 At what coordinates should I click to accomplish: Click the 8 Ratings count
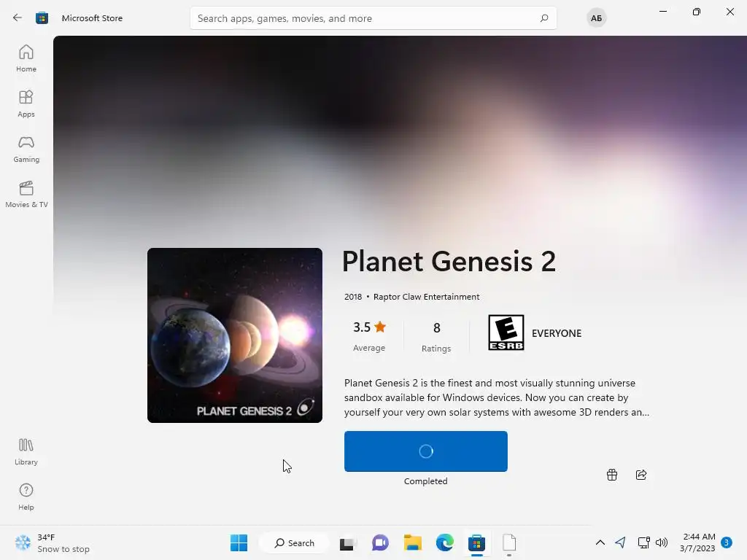pos(436,336)
